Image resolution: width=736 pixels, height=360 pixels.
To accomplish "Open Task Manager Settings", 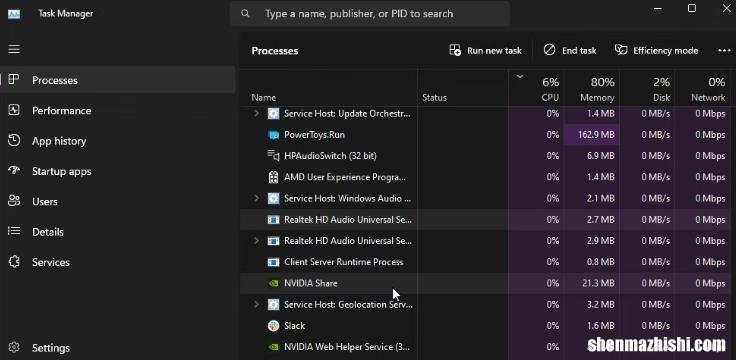I will [118, 348].
